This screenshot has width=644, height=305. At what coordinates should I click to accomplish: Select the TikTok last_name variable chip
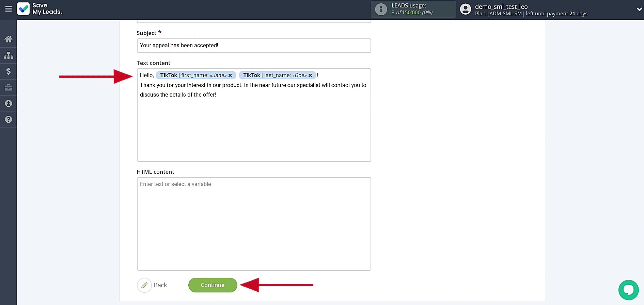coord(278,75)
